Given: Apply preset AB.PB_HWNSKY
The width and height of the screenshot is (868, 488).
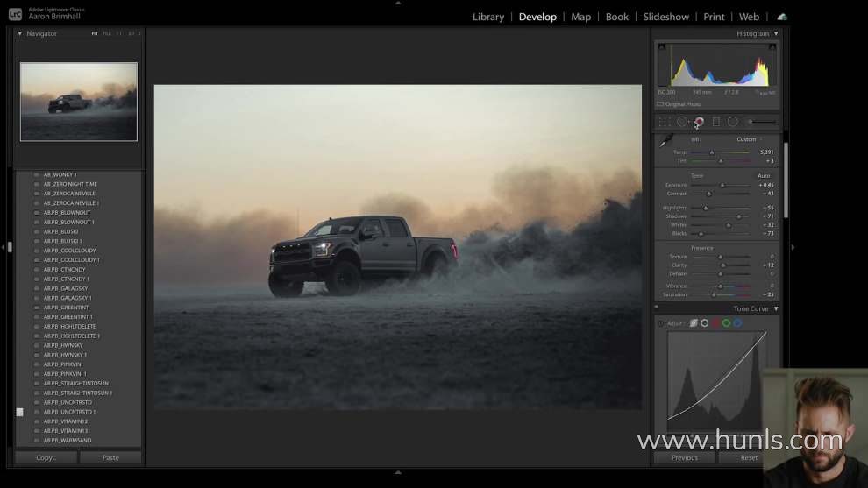Looking at the screenshot, I should coord(62,345).
